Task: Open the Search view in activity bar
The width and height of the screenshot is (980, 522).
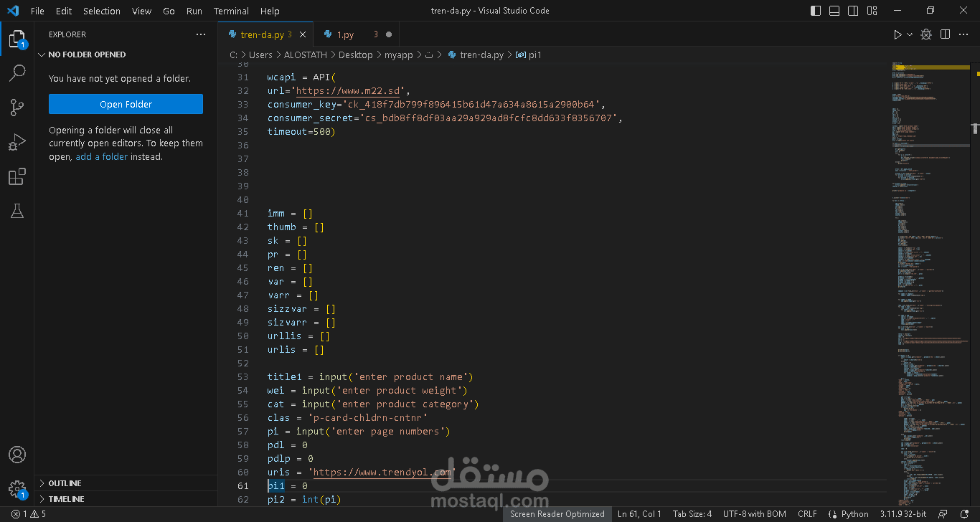Action: (x=17, y=73)
